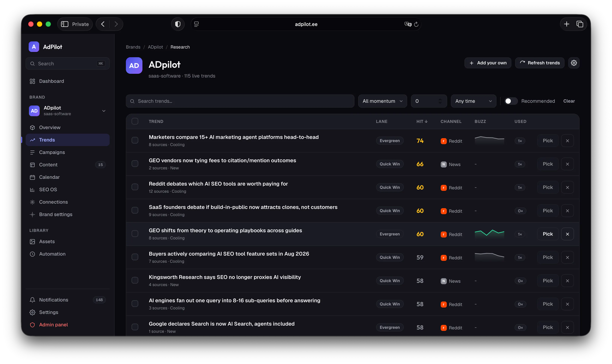Go forward with the browser forward arrow

[x=116, y=24]
